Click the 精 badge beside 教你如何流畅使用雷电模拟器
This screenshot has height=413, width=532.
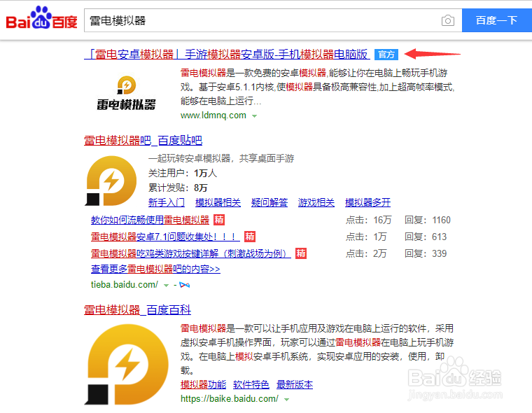click(x=219, y=220)
